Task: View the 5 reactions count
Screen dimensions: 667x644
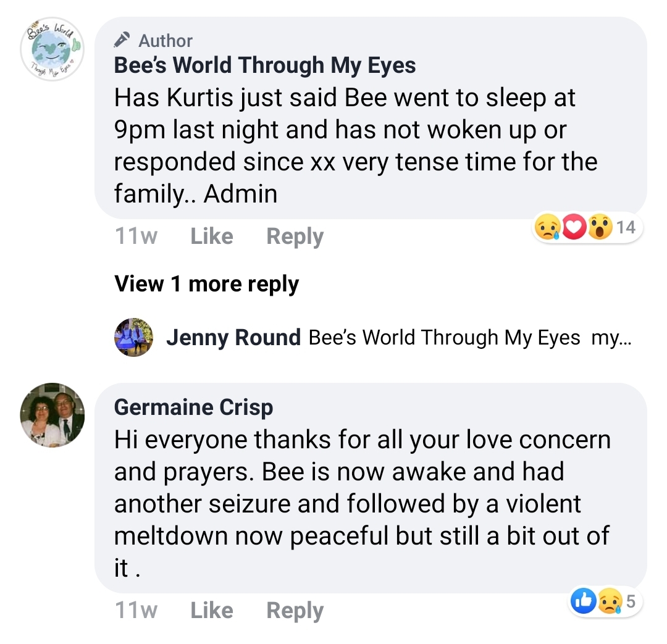Action: pyautogui.click(x=631, y=601)
